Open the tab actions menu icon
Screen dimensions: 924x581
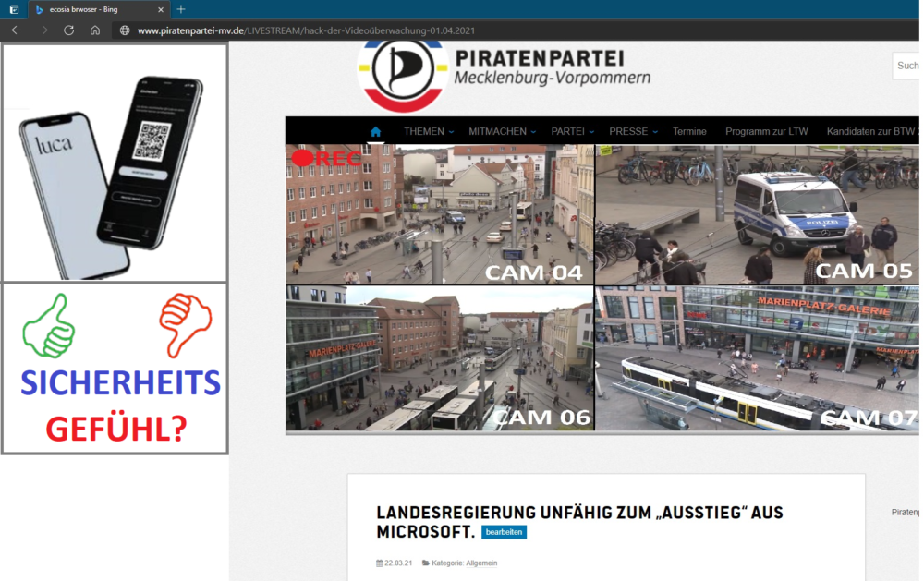pyautogui.click(x=14, y=9)
